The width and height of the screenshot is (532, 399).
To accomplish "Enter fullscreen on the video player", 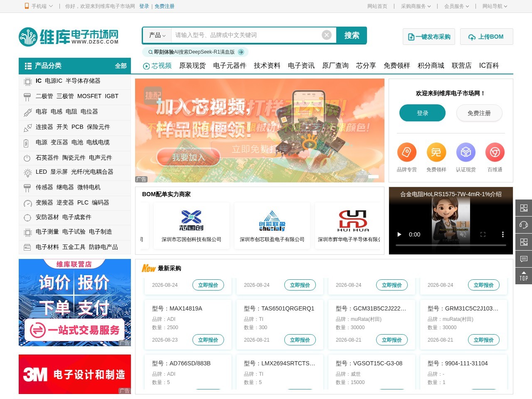I will point(483,234).
